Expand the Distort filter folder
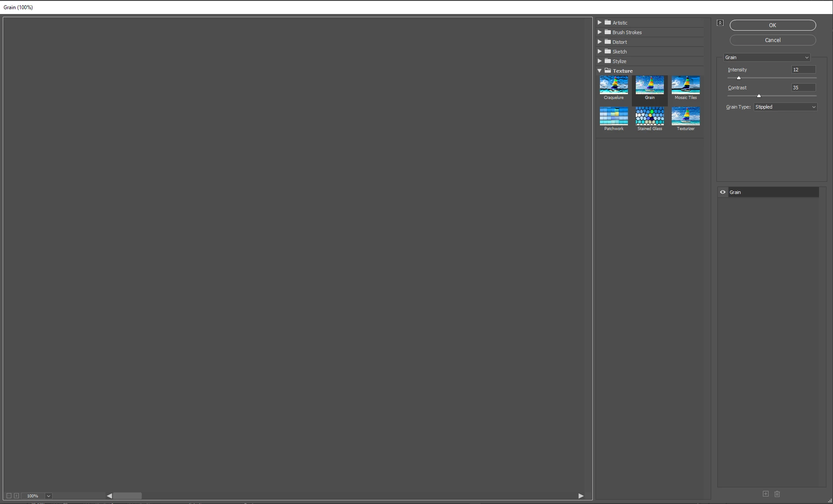Viewport: 833px width, 504px height. pos(599,42)
